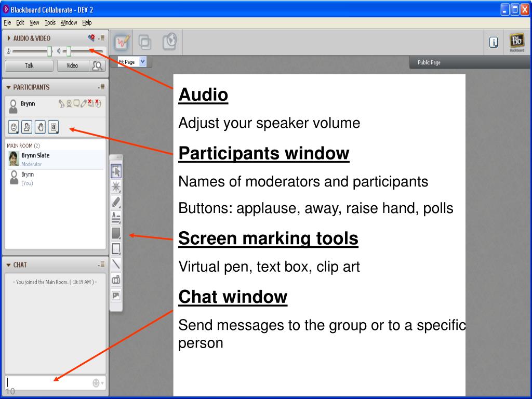
Task: Click Brynn's whiteboard permission pencil icon
Action: point(84,103)
